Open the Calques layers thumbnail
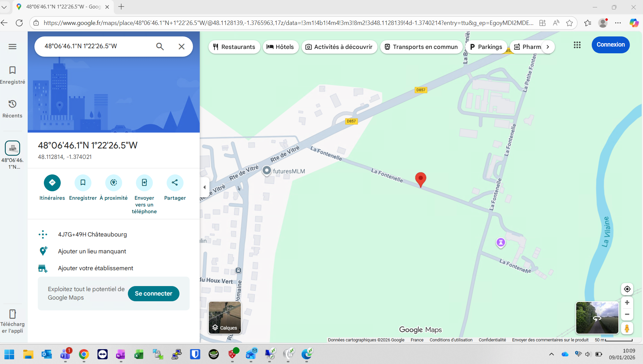The height and width of the screenshot is (364, 643). pos(225,317)
